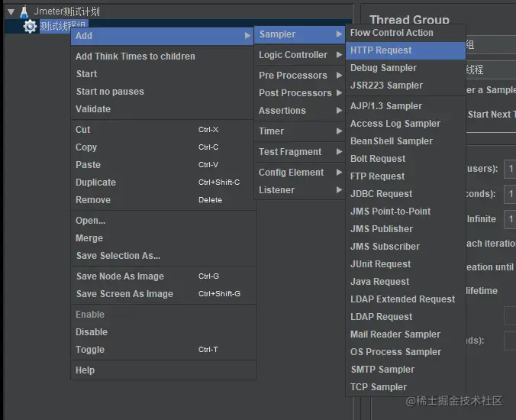Image resolution: width=516 pixels, height=420 pixels.
Task: Expand the Listener submenu
Action: pos(300,190)
